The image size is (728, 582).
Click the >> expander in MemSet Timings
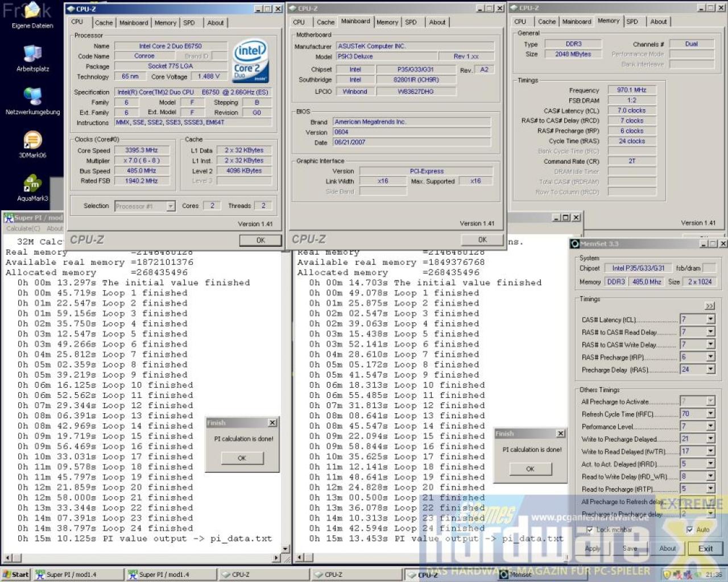710,306
